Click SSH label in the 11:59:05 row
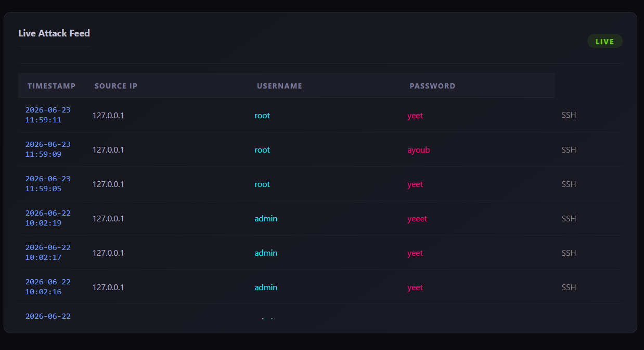This screenshot has width=644, height=350. [569, 184]
